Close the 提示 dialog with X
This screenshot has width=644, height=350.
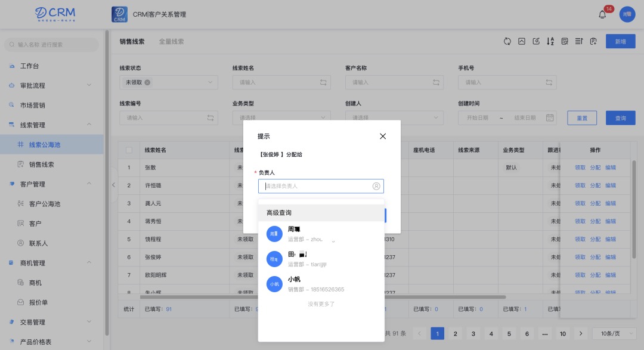(383, 136)
